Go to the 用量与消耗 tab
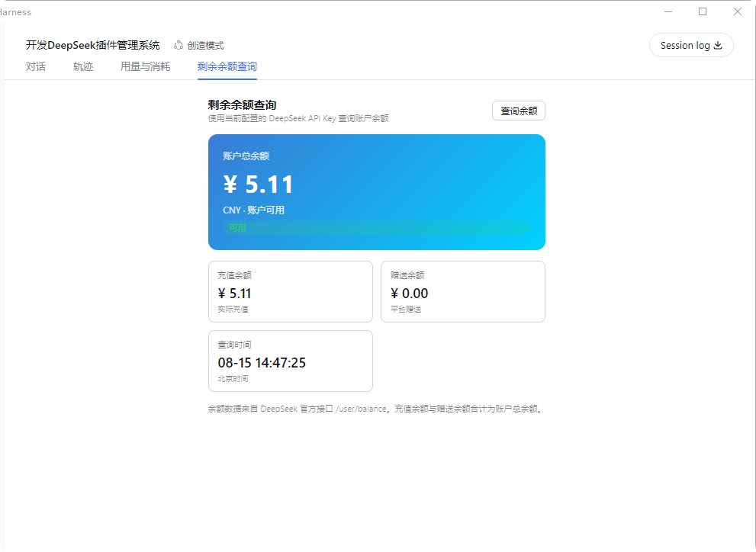 click(x=145, y=66)
